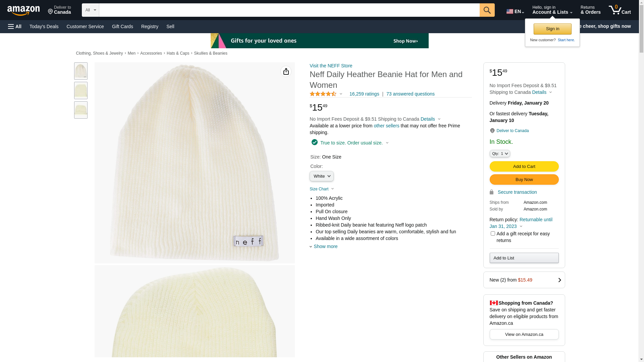Check the gift receipt checkbox

493,234
